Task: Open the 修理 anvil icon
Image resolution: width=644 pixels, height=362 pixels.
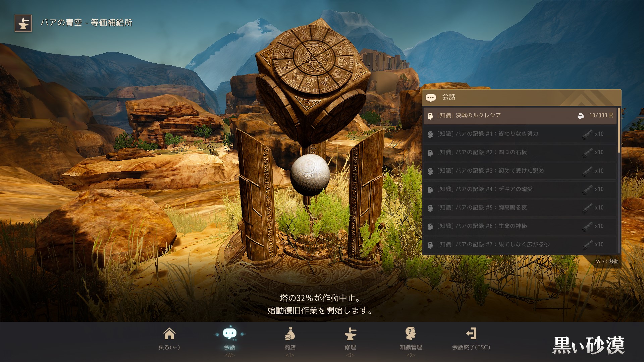Action: [351, 334]
